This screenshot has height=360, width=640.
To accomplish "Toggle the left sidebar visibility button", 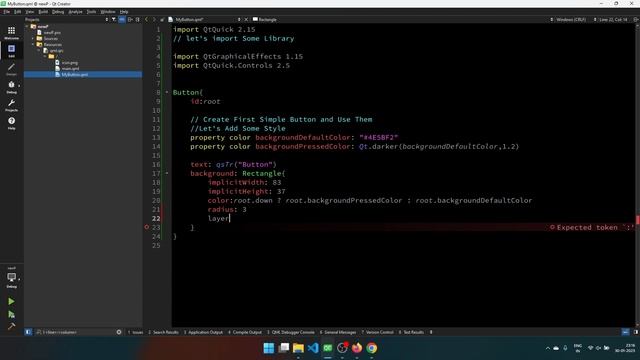I will point(28,332).
